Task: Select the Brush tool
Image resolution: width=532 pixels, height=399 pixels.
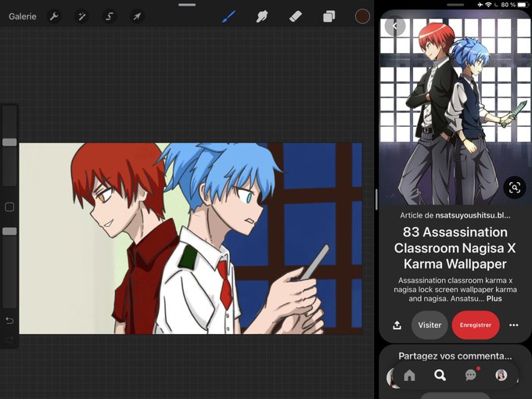Action: click(229, 16)
